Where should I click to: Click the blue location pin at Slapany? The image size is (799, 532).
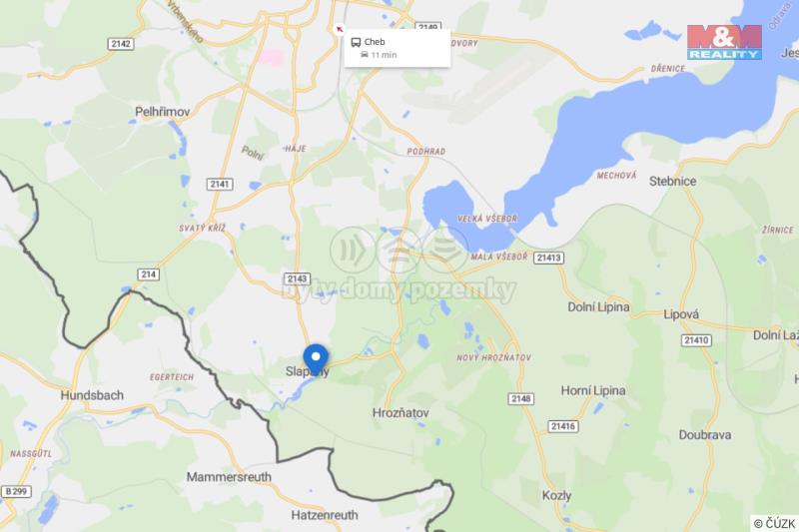316,359
